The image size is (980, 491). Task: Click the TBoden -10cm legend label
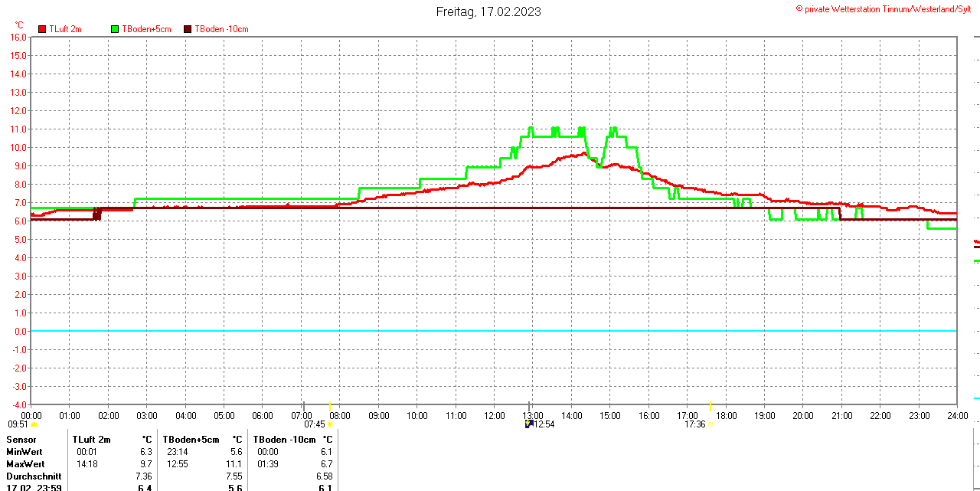click(x=221, y=29)
